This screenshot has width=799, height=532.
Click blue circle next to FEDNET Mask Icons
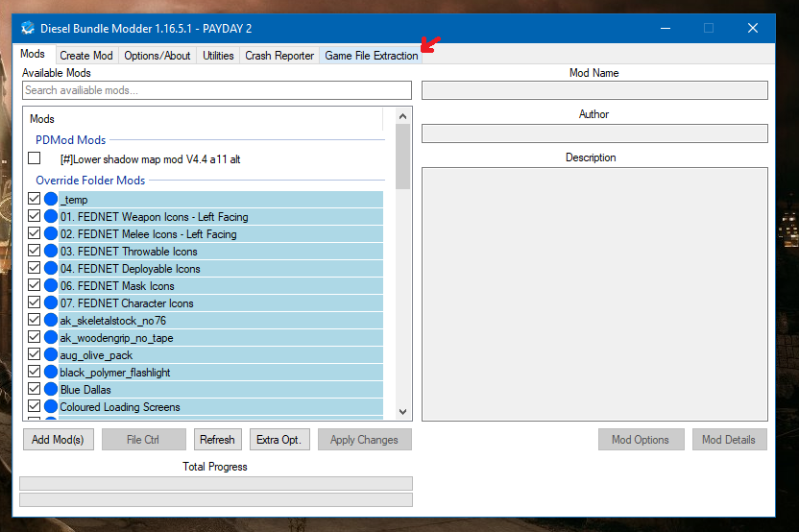tap(51, 285)
